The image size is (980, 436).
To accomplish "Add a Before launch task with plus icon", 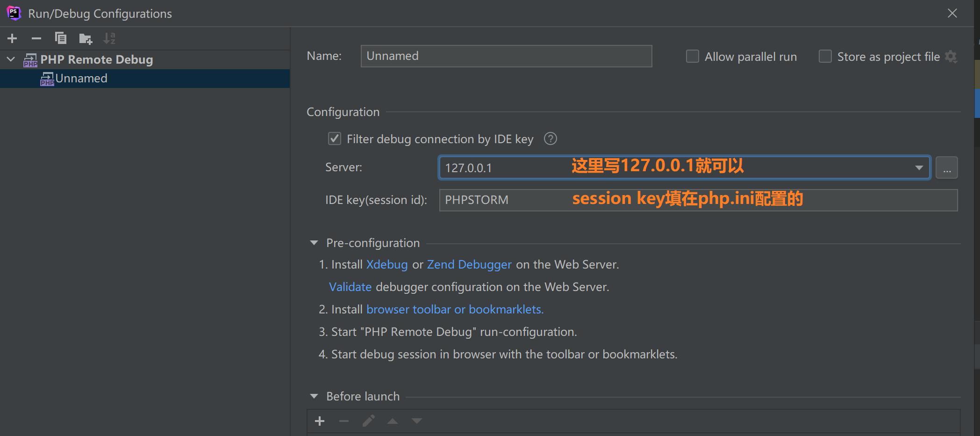I will (320, 421).
